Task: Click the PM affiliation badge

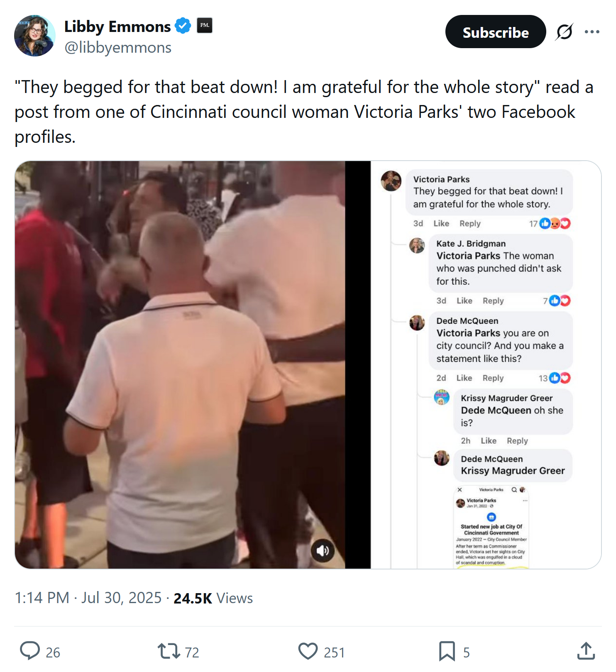Action: click(204, 25)
